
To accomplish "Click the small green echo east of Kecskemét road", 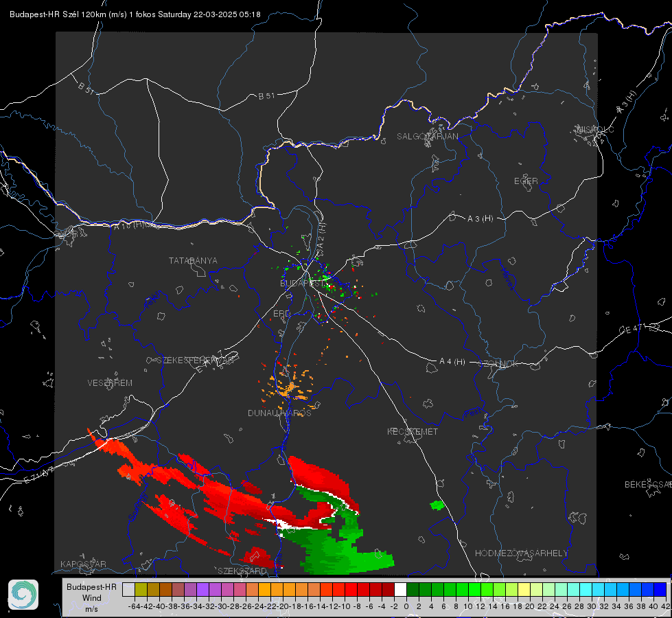I will click(x=437, y=505).
